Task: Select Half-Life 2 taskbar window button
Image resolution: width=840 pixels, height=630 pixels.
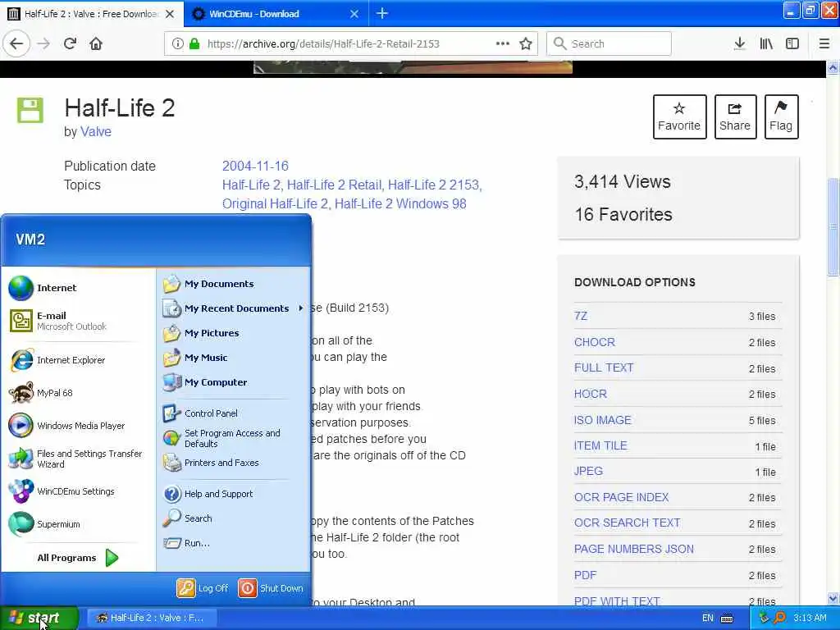Action: point(151,618)
